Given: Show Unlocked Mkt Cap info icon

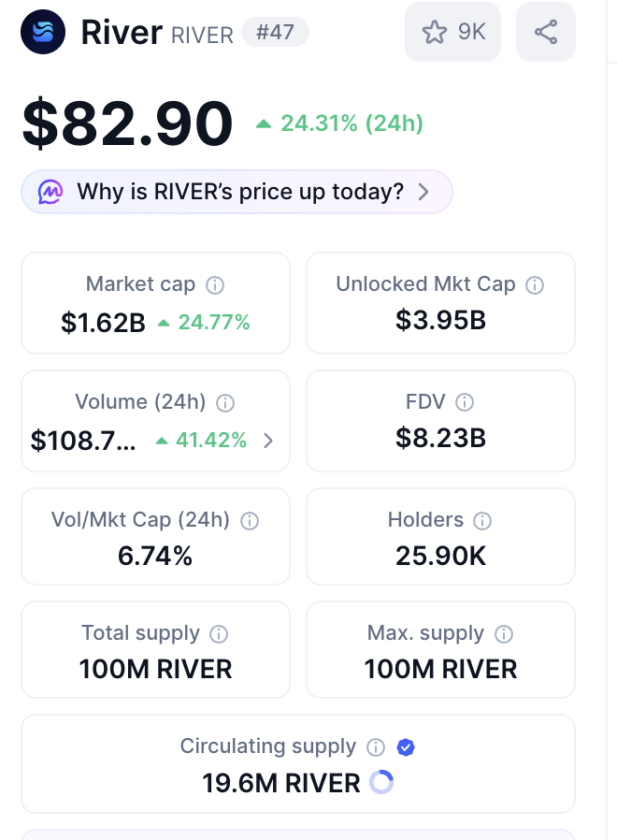Looking at the screenshot, I should pos(535,284).
